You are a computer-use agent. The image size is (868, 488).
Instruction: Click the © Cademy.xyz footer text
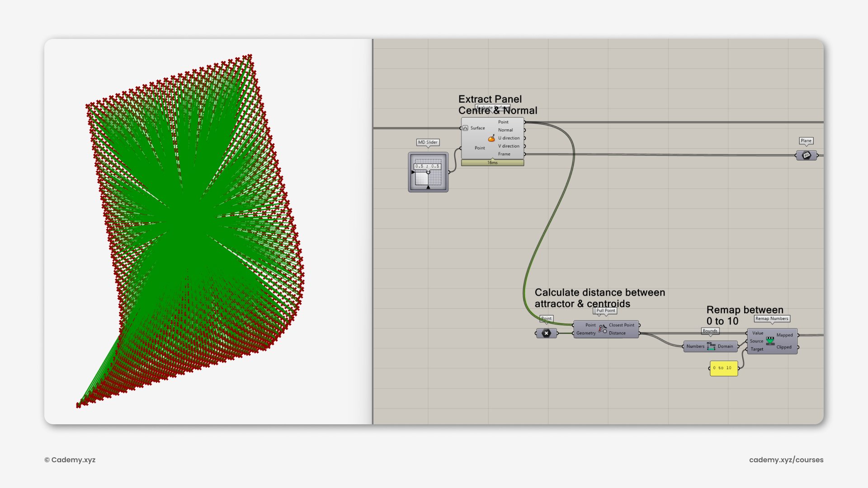(70, 460)
